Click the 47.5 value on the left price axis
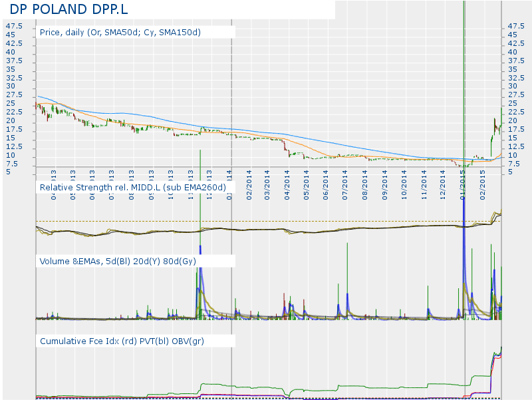 (14, 26)
